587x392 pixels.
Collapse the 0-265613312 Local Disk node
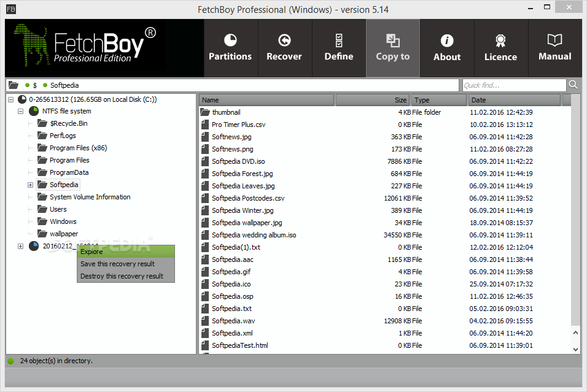(11, 99)
